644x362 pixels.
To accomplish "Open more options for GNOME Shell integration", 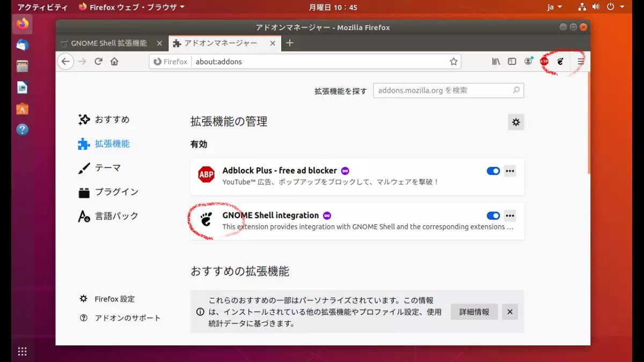I will pyautogui.click(x=510, y=216).
